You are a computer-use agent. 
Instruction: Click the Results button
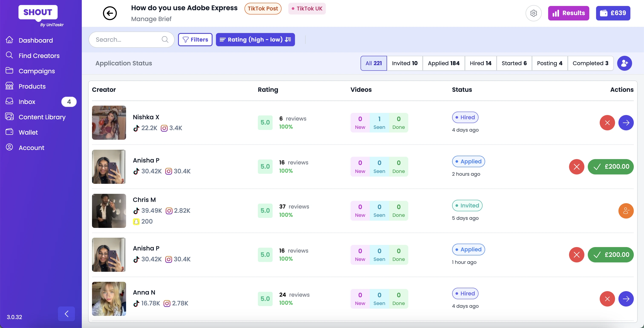pos(568,13)
